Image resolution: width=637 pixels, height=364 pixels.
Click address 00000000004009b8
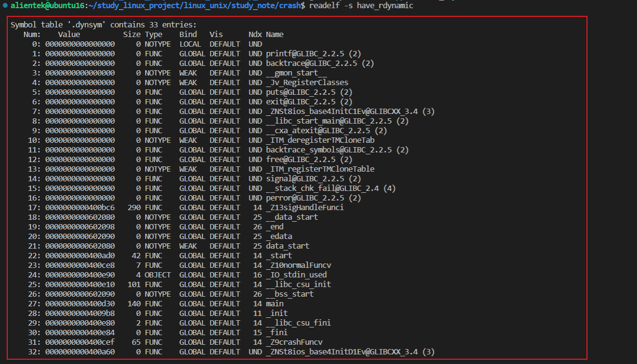[x=80, y=313]
